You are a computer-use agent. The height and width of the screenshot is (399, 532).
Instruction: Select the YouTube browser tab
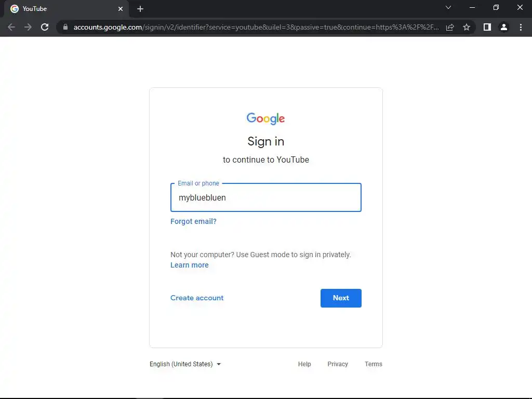[66, 9]
